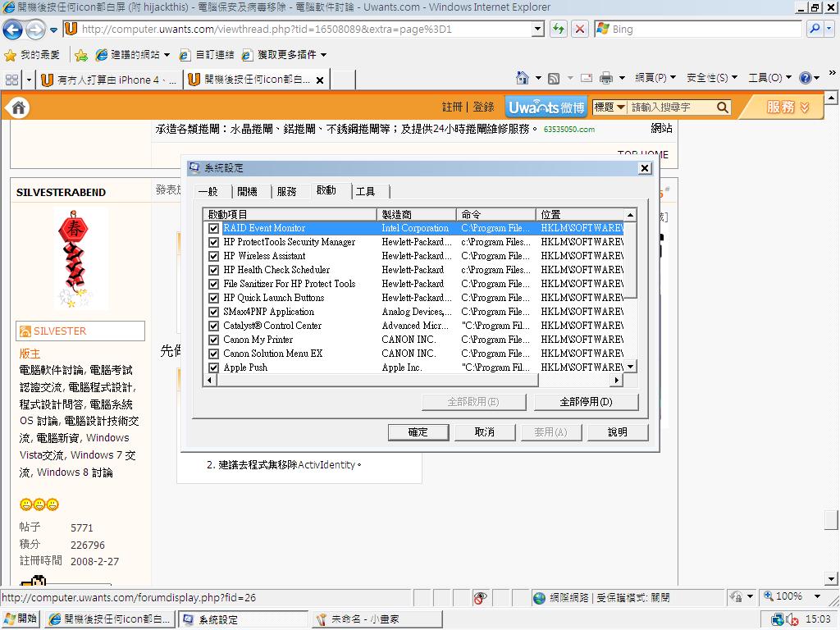Screen dimensions: 840x630
Task: Click the 說明 Help button
Action: pyautogui.click(x=618, y=432)
